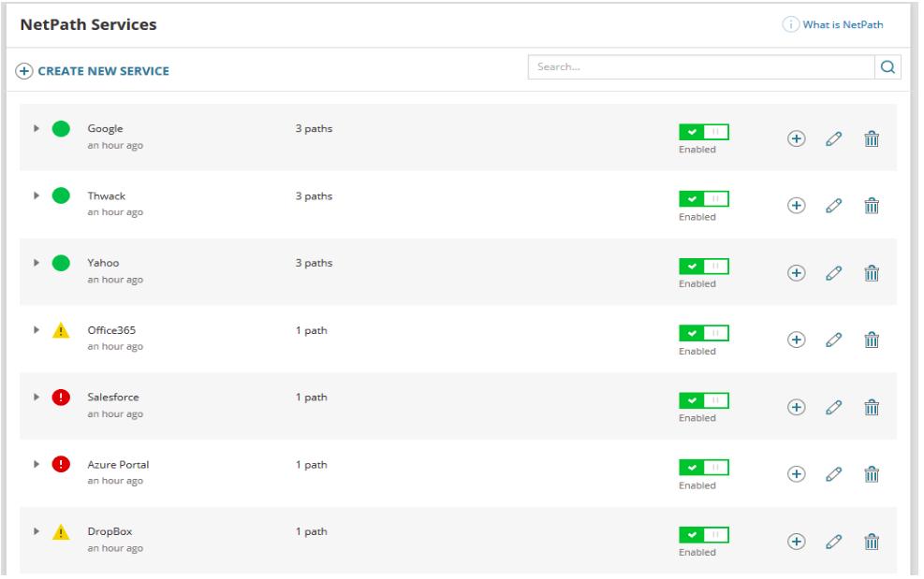The width and height of the screenshot is (924, 579).
Task: Expand the Office365 service row
Action: [36, 330]
